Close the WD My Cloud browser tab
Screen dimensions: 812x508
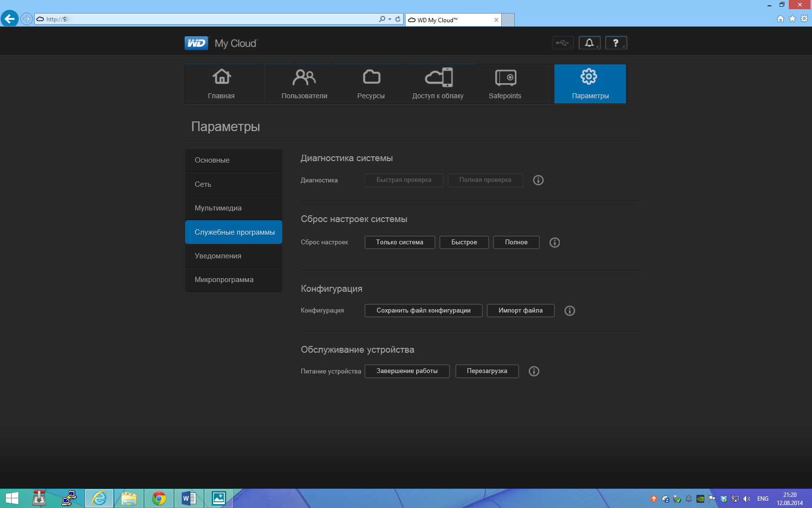click(496, 20)
